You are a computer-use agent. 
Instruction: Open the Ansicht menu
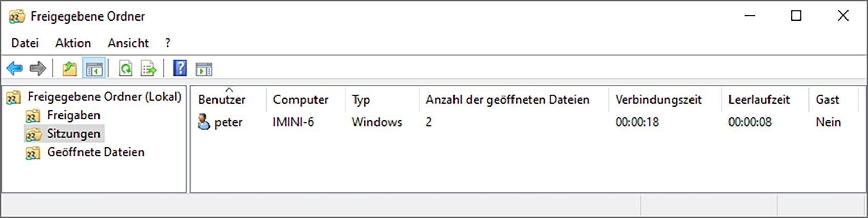128,43
